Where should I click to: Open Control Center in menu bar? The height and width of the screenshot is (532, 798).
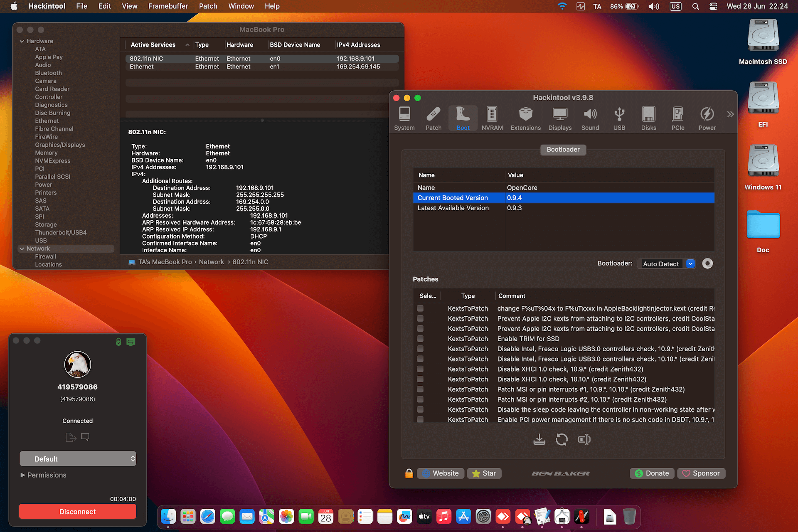pyautogui.click(x=713, y=6)
